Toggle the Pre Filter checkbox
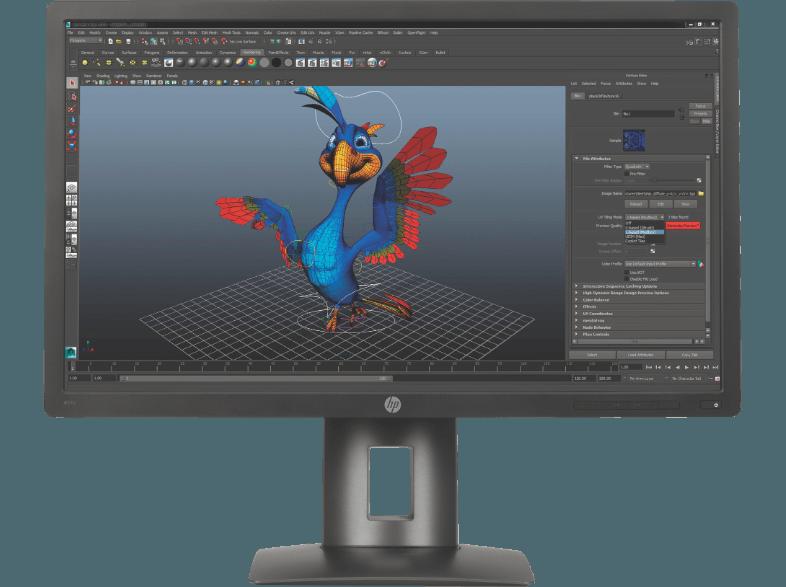 click(x=627, y=173)
